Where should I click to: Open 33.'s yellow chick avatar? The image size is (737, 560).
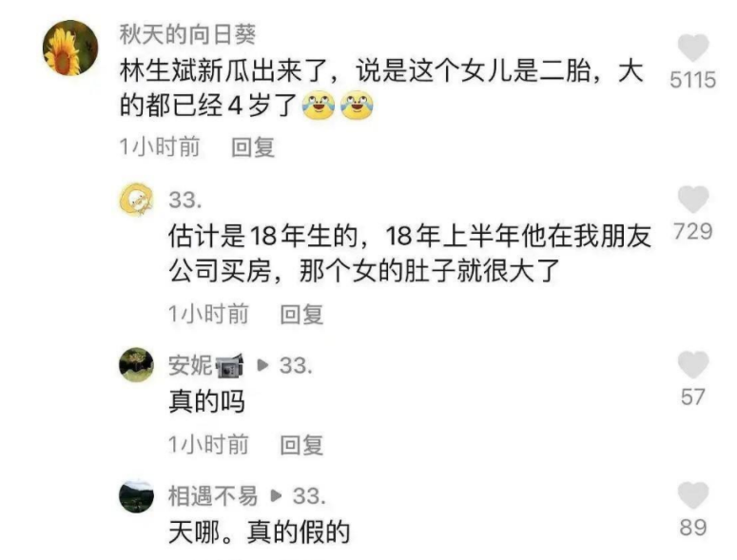point(136,200)
